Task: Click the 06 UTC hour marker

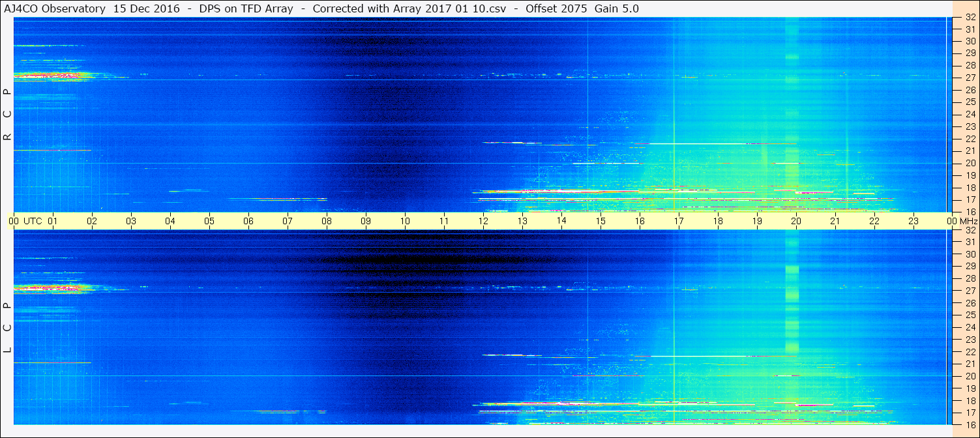Action: pyautogui.click(x=248, y=221)
